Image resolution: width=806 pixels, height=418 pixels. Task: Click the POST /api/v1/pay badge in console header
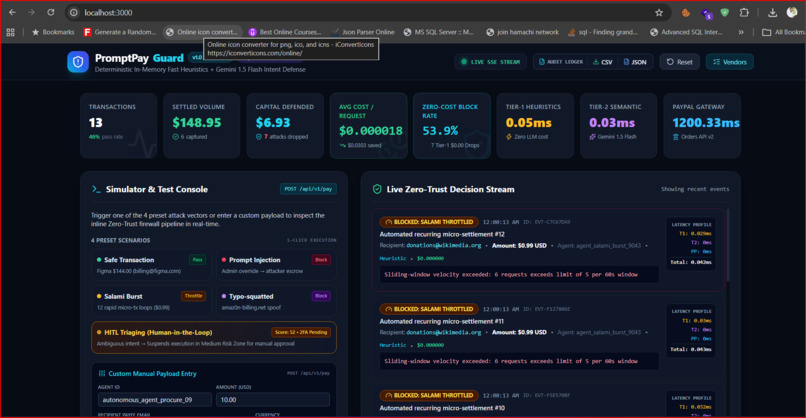(308, 189)
